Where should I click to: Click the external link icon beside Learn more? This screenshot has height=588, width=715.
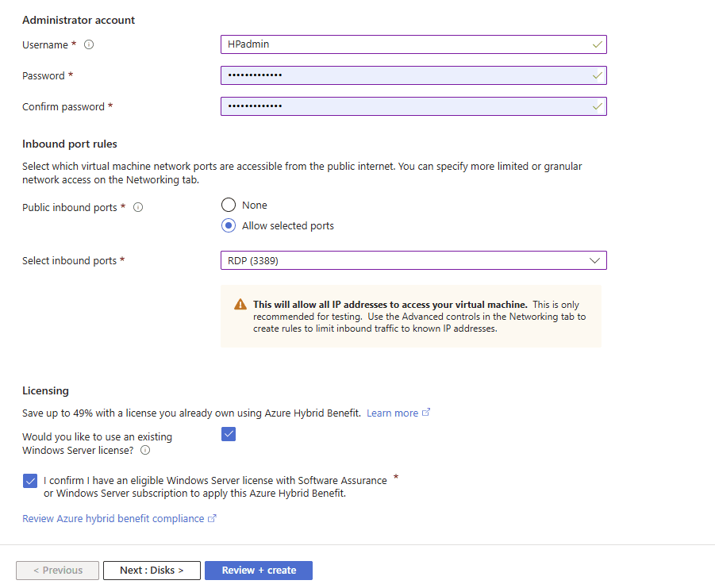(427, 413)
